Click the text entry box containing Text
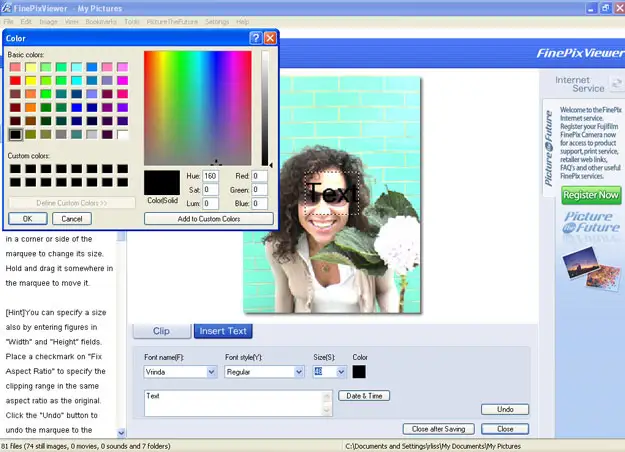625x452 pixels. [234, 403]
